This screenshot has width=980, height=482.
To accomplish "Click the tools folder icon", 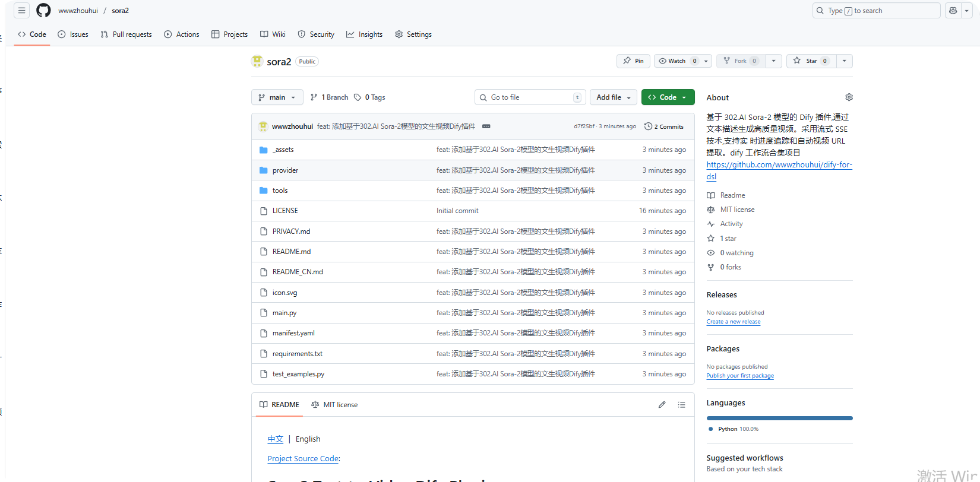I will point(264,191).
